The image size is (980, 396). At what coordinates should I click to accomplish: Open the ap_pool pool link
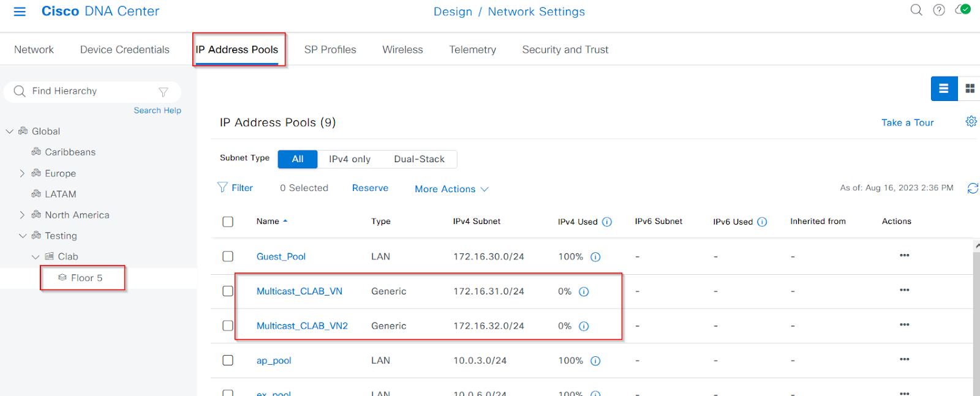click(274, 361)
